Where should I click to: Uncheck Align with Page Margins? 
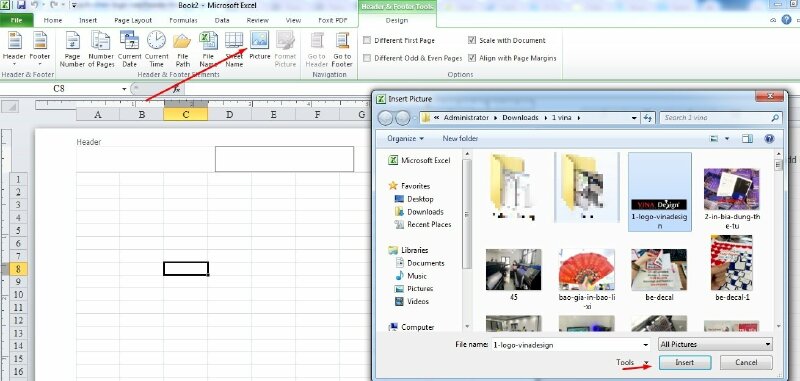pos(472,58)
